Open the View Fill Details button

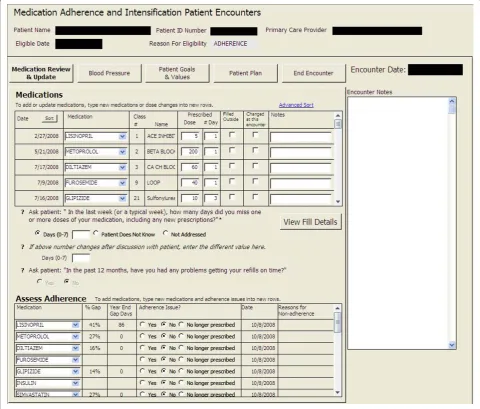310,222
